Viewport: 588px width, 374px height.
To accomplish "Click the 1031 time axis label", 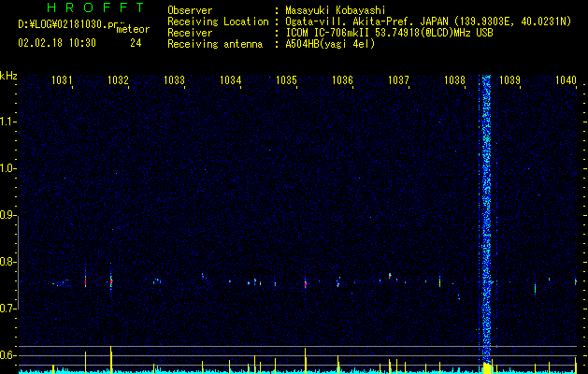I will point(62,80).
